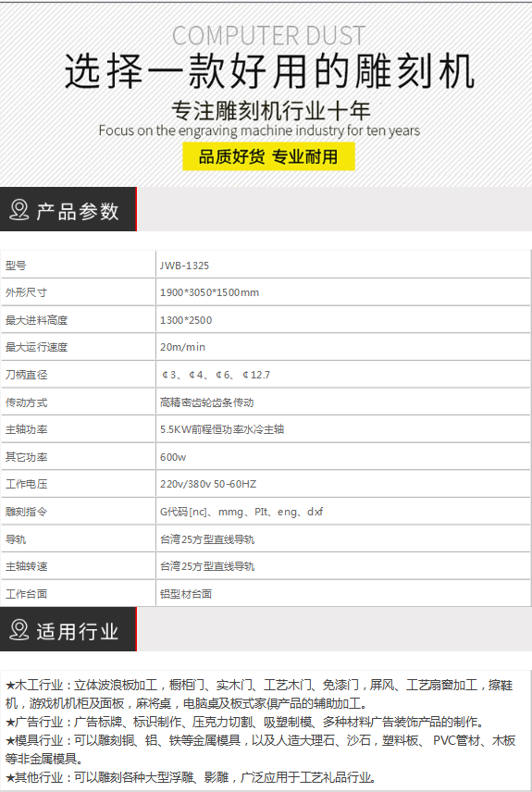Image resolution: width=532 pixels, height=792 pixels.
Task: Click the ★木工行业 paragraph star
Action: pyautogui.click(x=10, y=686)
